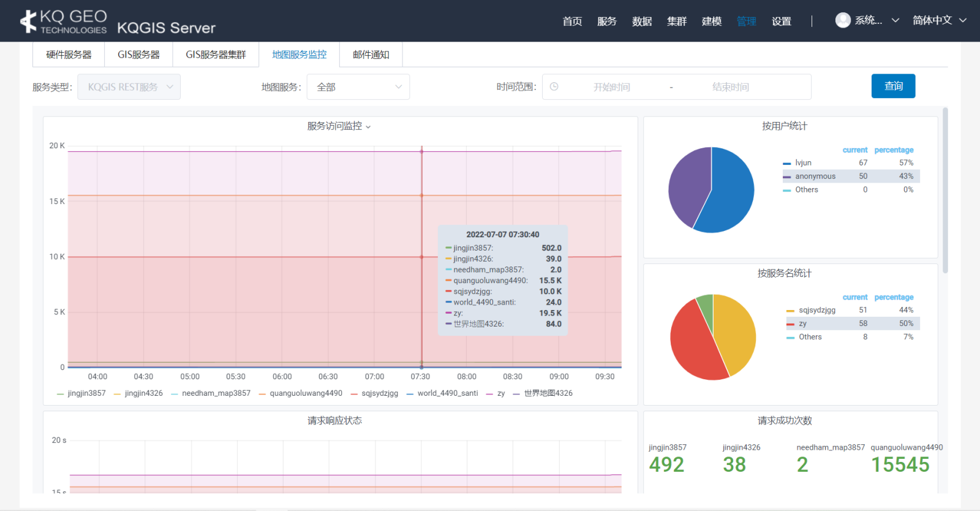The height and width of the screenshot is (511, 980).
Task: Open the 集群 navigation menu
Action: (x=677, y=21)
